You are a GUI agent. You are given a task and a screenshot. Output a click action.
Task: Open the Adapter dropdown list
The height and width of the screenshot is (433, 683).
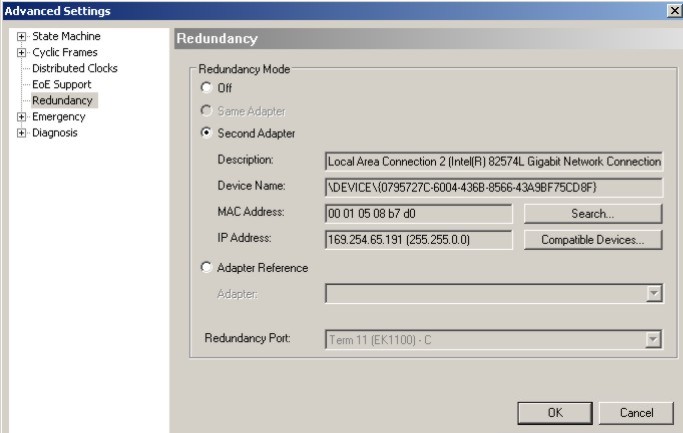[x=654, y=294]
